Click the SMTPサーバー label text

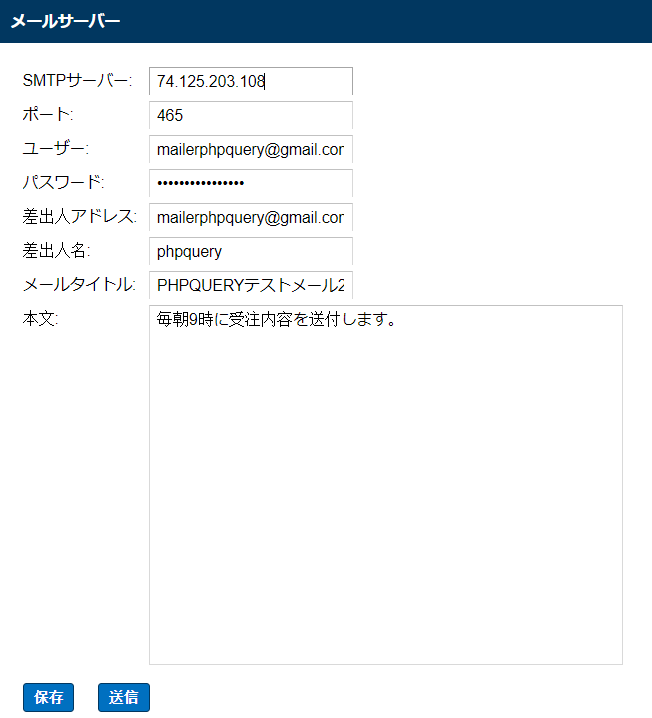(77, 81)
